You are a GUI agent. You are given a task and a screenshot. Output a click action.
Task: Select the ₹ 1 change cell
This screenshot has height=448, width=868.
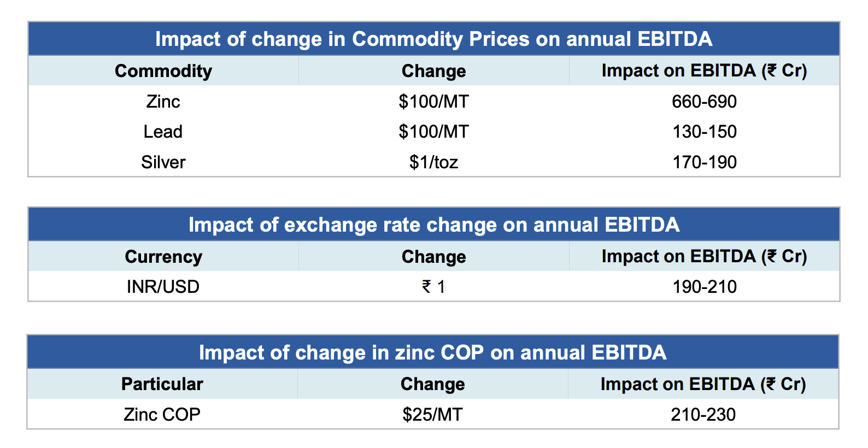tap(433, 287)
